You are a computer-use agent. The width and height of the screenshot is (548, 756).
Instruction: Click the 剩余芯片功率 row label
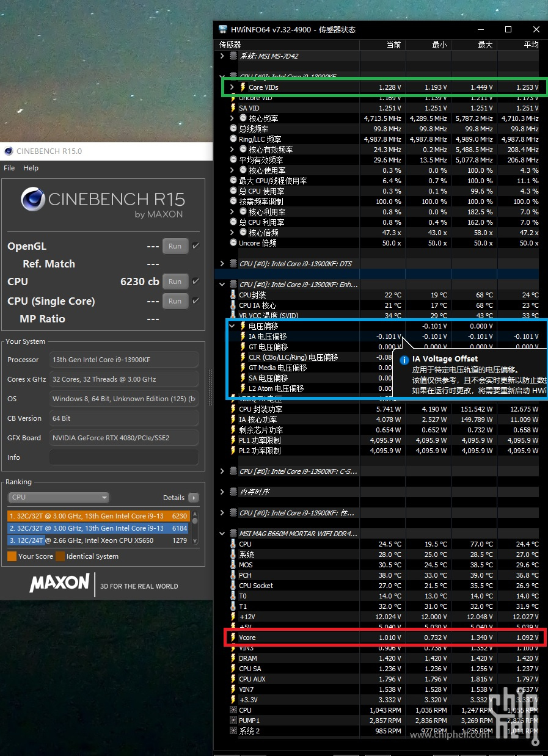click(261, 430)
